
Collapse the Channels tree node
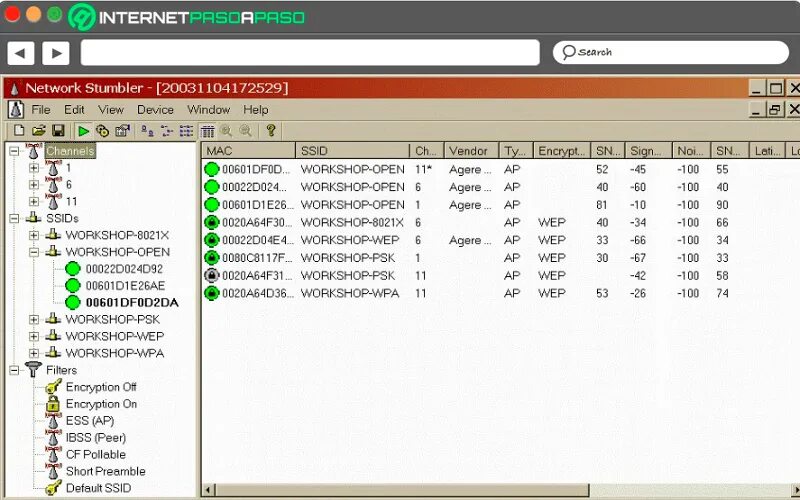coord(14,151)
